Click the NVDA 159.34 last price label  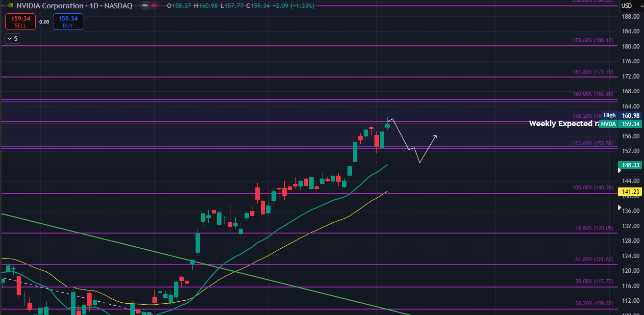tap(620, 124)
